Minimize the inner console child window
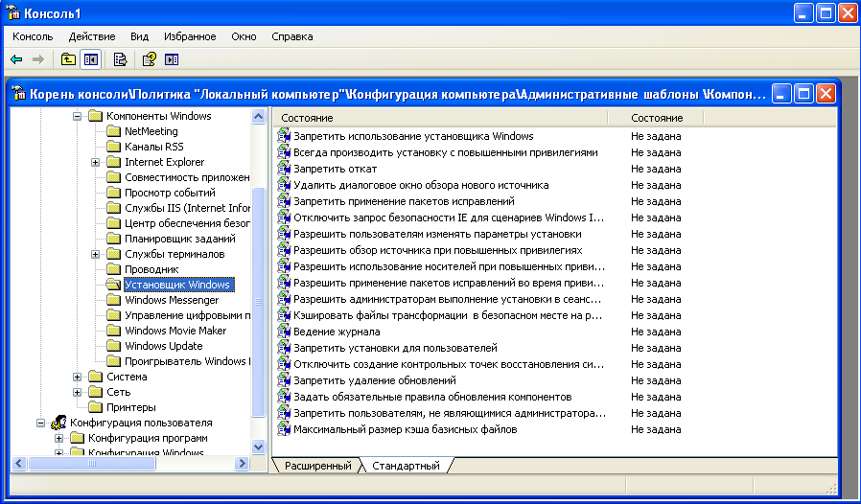The height and width of the screenshot is (504, 861). tap(780, 94)
